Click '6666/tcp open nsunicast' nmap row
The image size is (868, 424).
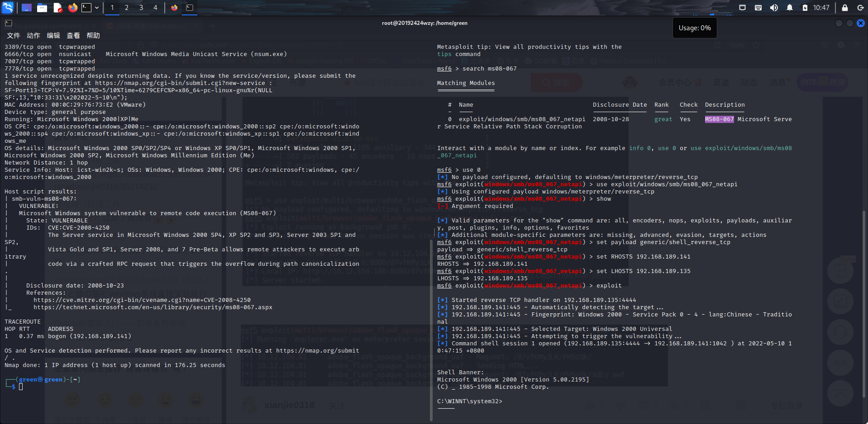click(146, 54)
